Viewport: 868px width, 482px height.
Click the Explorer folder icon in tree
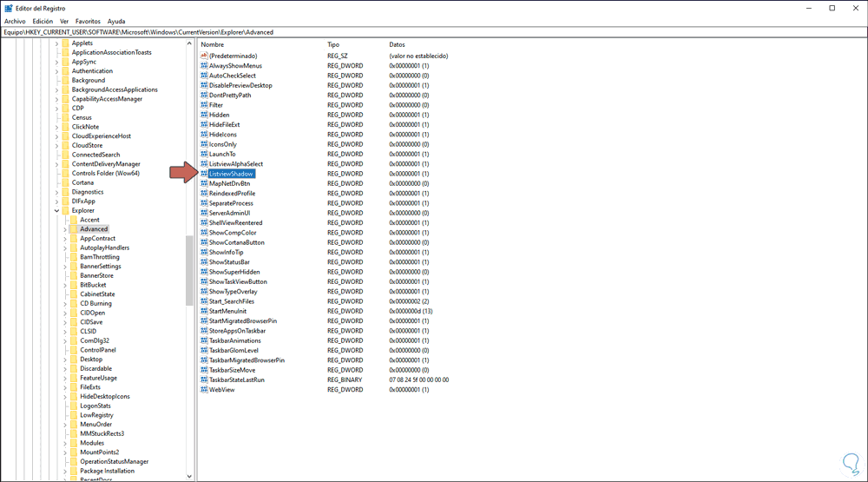(65, 210)
